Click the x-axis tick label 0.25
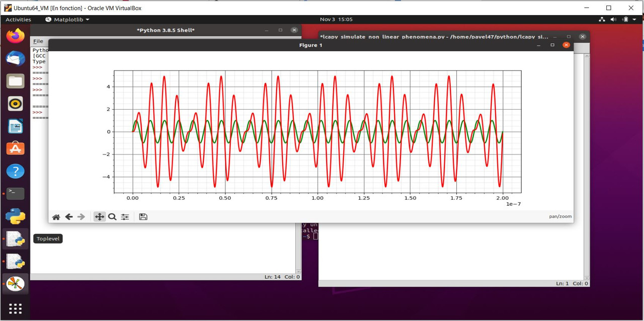 pyautogui.click(x=179, y=198)
